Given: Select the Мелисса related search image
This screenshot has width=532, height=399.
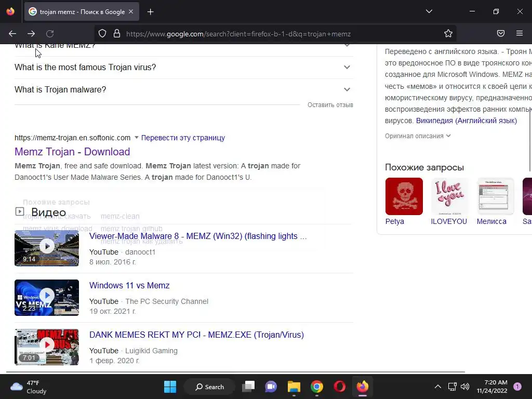Looking at the screenshot, I should [x=495, y=196].
